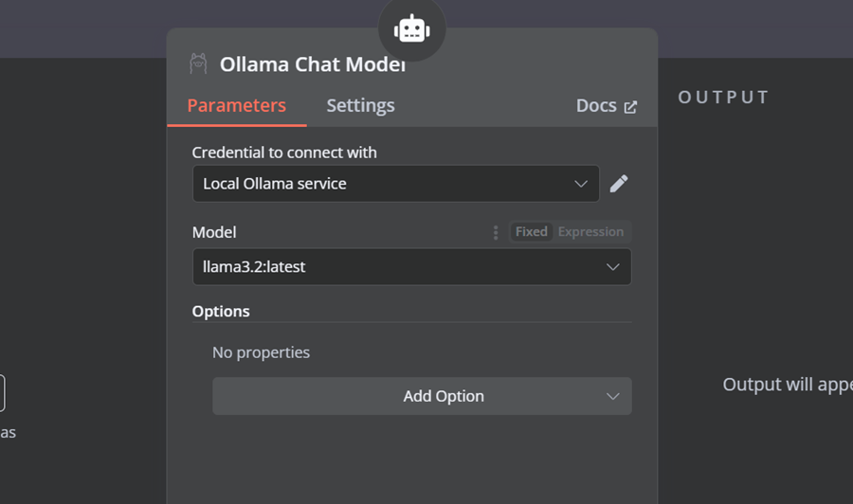Open the Docs link
This screenshot has width=853, height=504.
(596, 105)
